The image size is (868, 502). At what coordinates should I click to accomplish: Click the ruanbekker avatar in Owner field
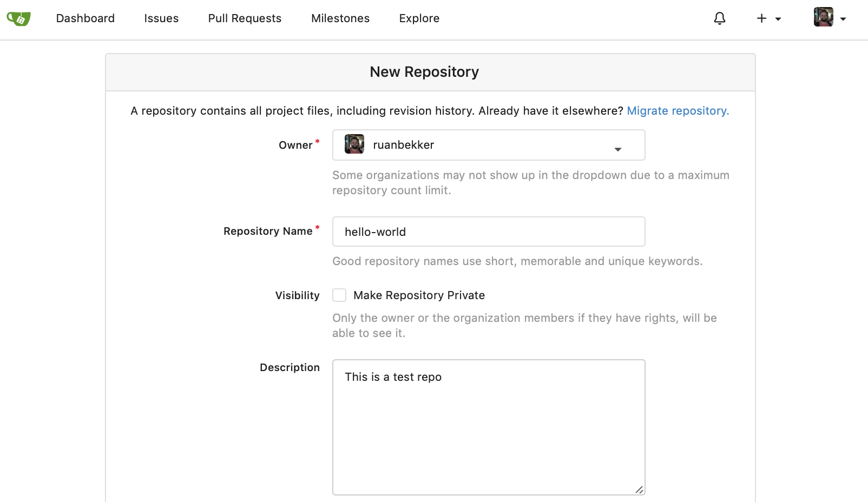[354, 144]
